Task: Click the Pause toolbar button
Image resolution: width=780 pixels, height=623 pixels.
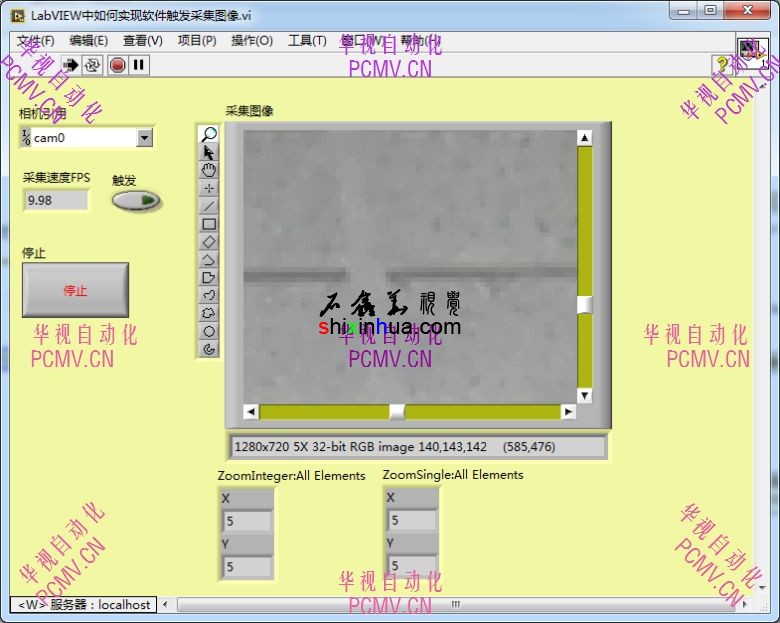Action: pyautogui.click(x=139, y=65)
